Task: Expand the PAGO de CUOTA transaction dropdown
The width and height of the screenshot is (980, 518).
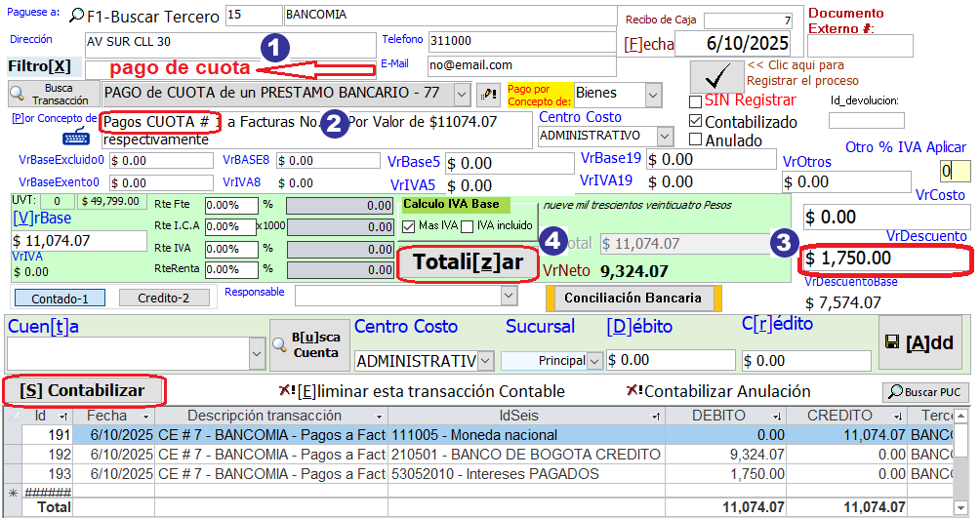Action: [462, 95]
